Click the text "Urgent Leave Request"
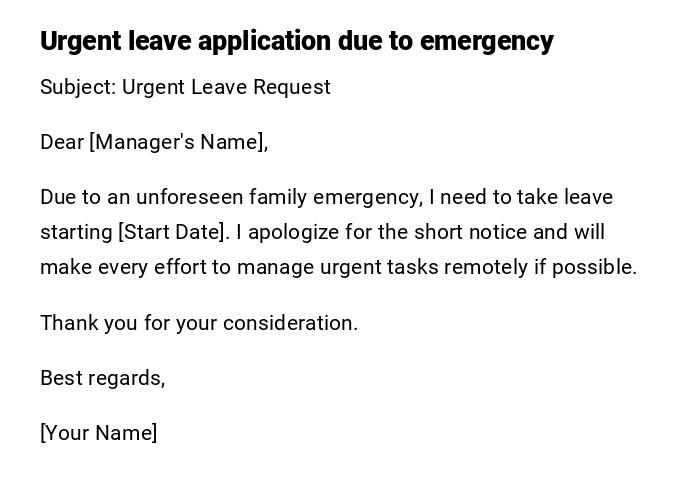This screenshot has height=495, width=700. coord(226,87)
